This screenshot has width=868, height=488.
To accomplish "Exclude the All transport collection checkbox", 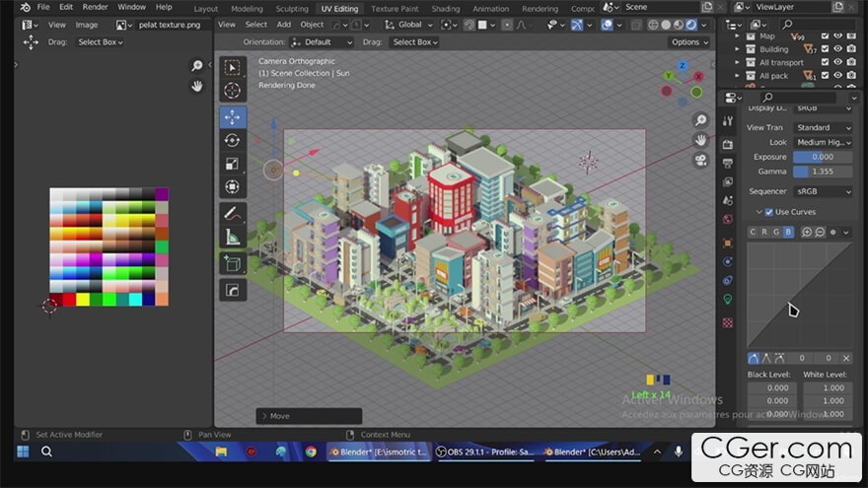I will [824, 62].
